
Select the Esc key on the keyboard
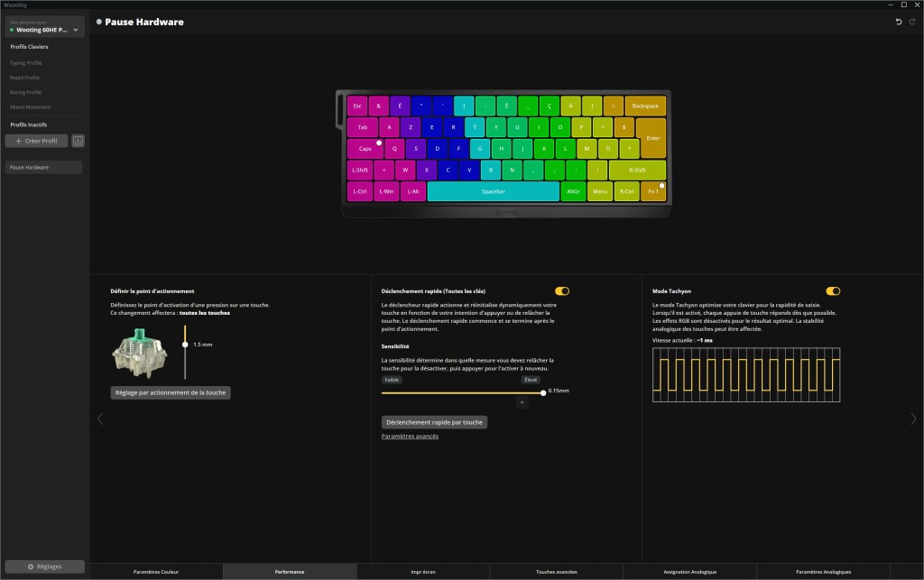tap(357, 106)
